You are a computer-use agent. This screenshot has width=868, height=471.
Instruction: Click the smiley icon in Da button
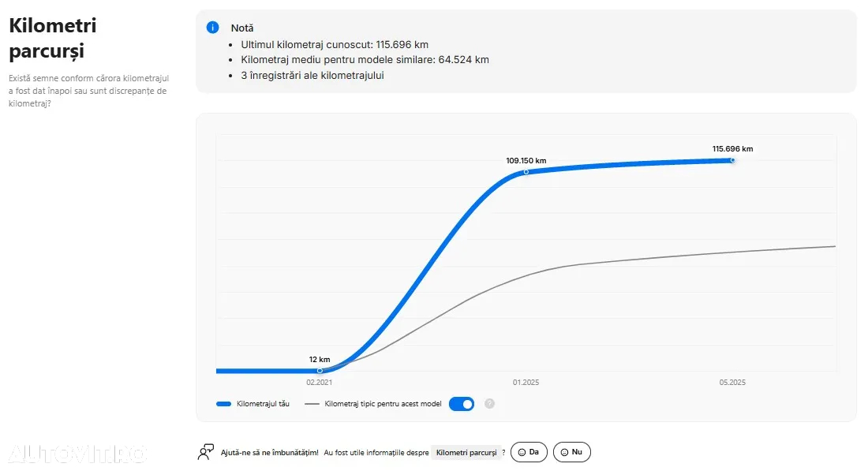(x=522, y=452)
